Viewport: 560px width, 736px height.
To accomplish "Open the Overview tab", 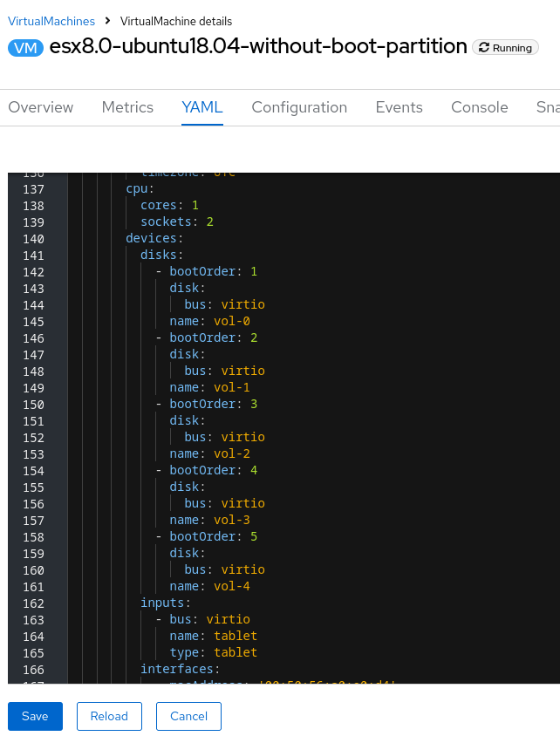I will [x=41, y=107].
